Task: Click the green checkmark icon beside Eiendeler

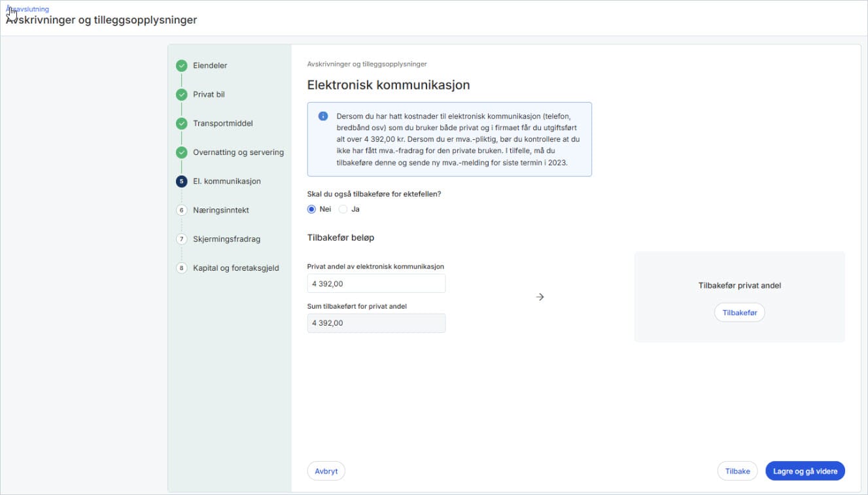Action: point(182,65)
